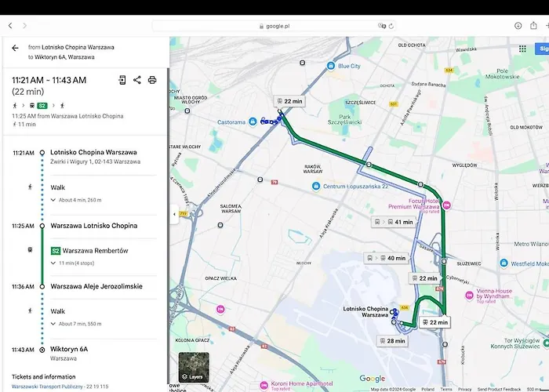Click the Send Product Feedback link

(500, 389)
